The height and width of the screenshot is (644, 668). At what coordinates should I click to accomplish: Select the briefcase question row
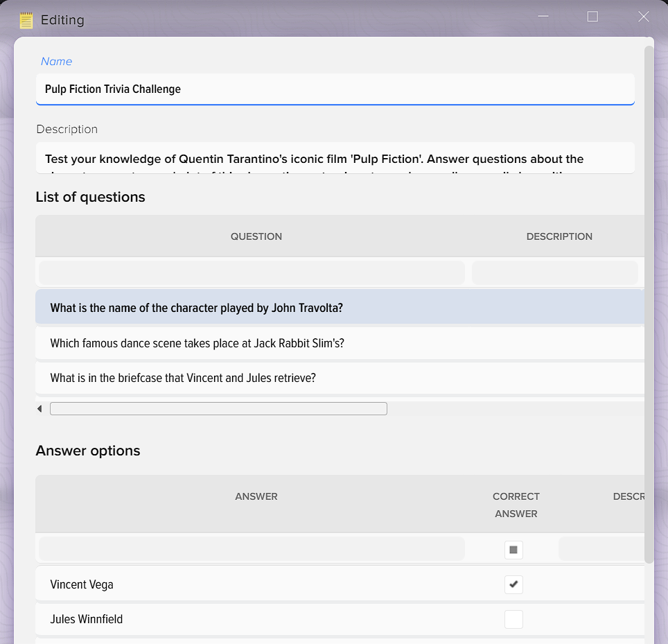pos(340,378)
